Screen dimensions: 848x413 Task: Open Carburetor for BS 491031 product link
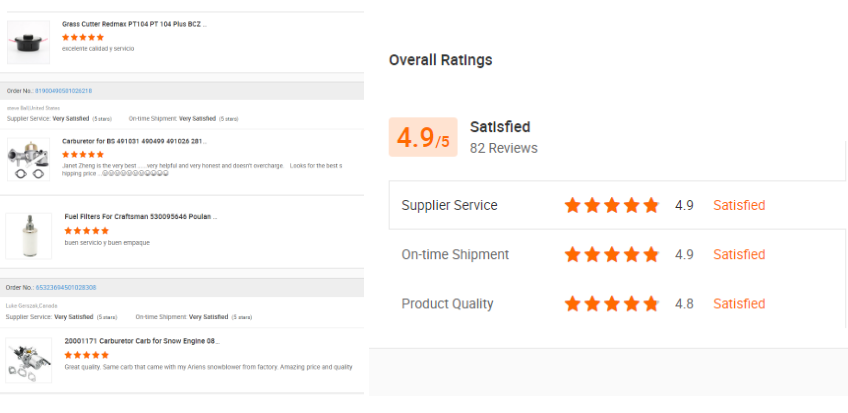134,141
